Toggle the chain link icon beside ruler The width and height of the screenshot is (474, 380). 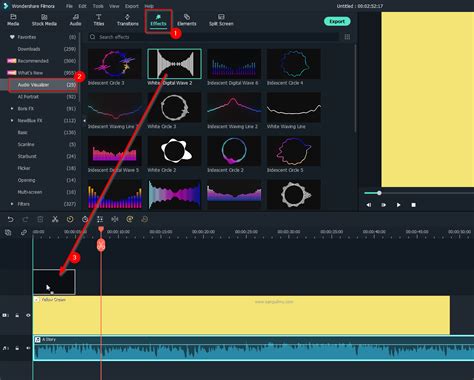point(23,232)
